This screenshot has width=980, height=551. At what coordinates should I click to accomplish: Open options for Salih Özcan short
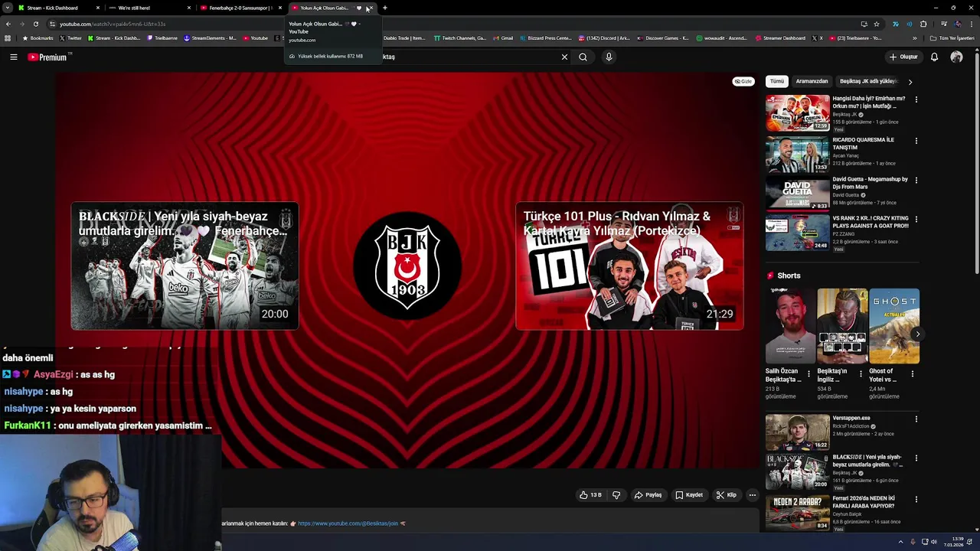point(808,374)
